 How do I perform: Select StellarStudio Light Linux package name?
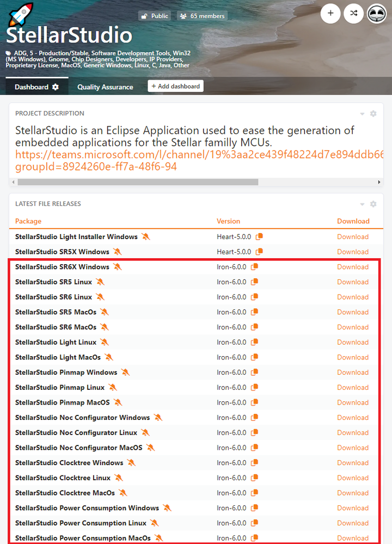tap(56, 342)
